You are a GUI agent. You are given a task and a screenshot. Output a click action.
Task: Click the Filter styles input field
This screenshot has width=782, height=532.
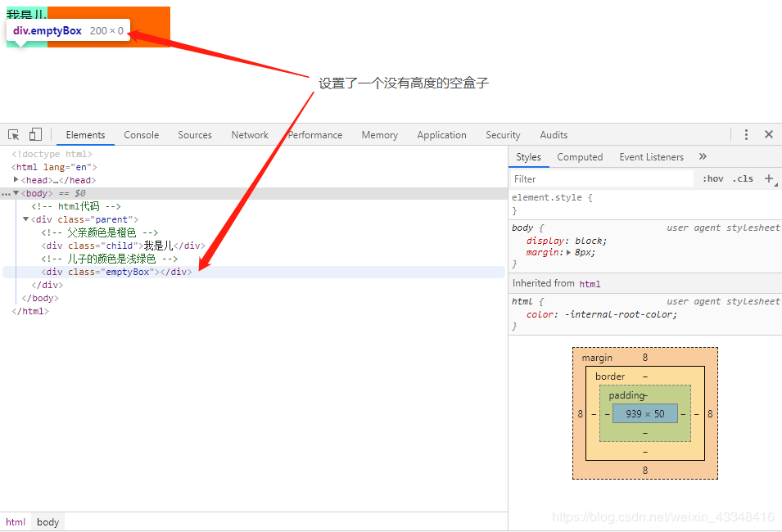602,179
